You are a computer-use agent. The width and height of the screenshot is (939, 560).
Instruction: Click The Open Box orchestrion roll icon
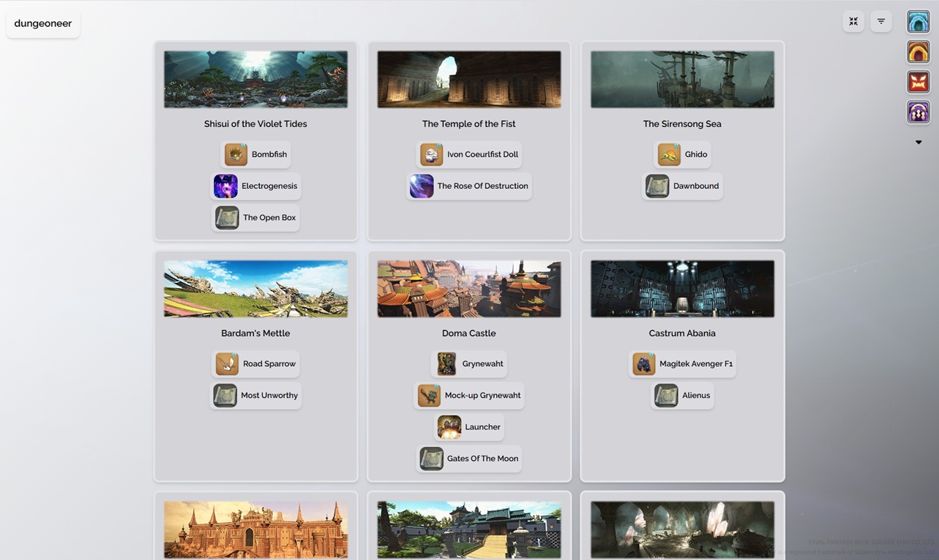pos(227,217)
